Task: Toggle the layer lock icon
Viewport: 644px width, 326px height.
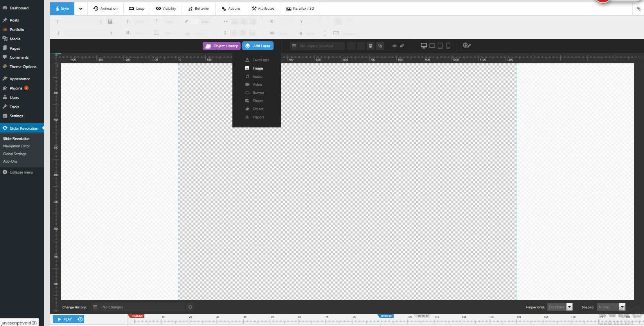Action: (x=402, y=46)
